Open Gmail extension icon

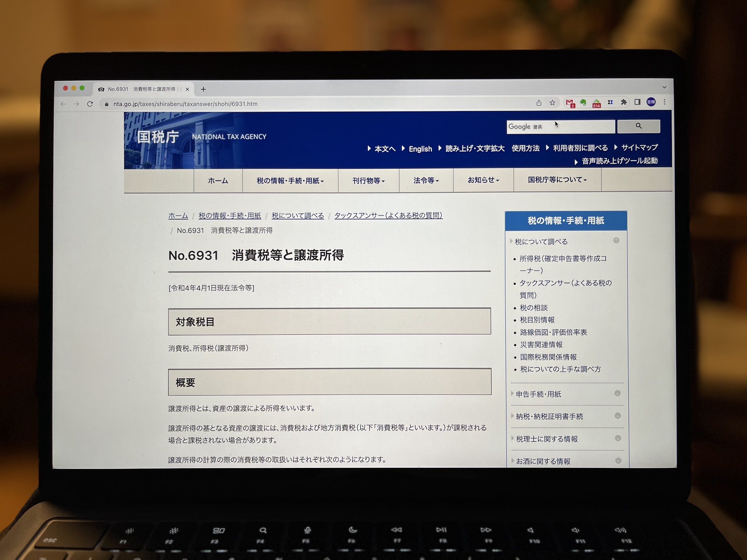coord(569,103)
